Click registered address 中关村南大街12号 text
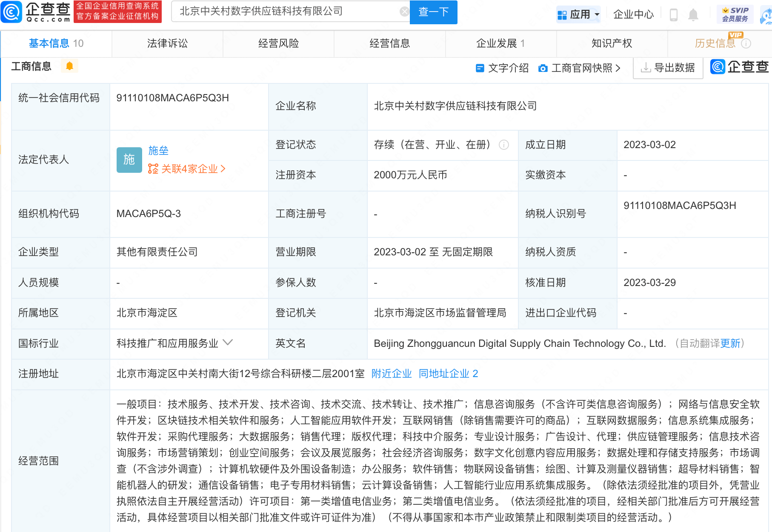Screen dimensions: 772x532 240,374
